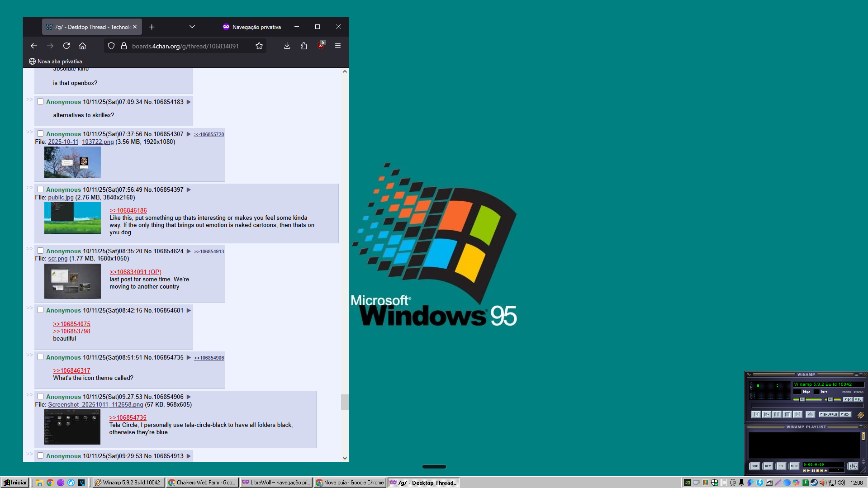Skip to previous track in Winamp
Screen dimensions: 868x488
756,414
